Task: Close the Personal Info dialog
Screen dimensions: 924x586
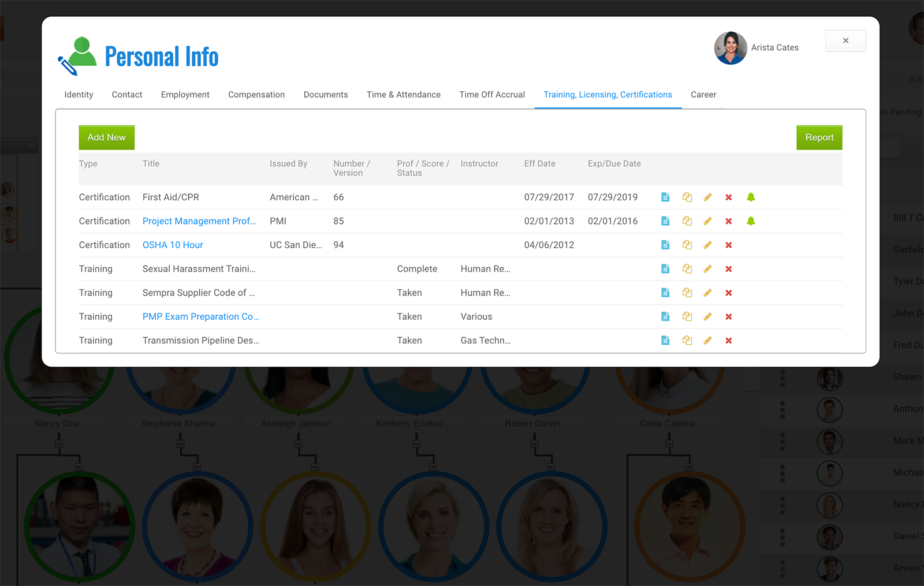Action: [845, 40]
